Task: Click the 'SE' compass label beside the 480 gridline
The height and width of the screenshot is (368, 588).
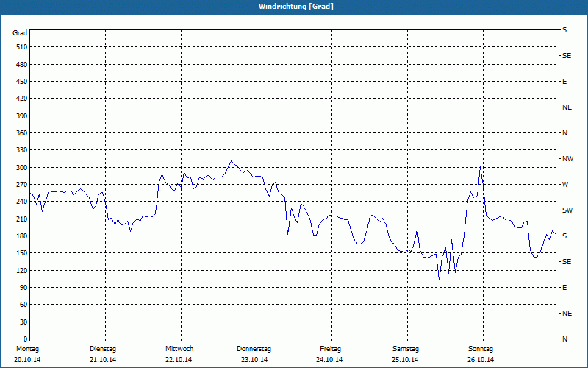Action: click(567, 56)
